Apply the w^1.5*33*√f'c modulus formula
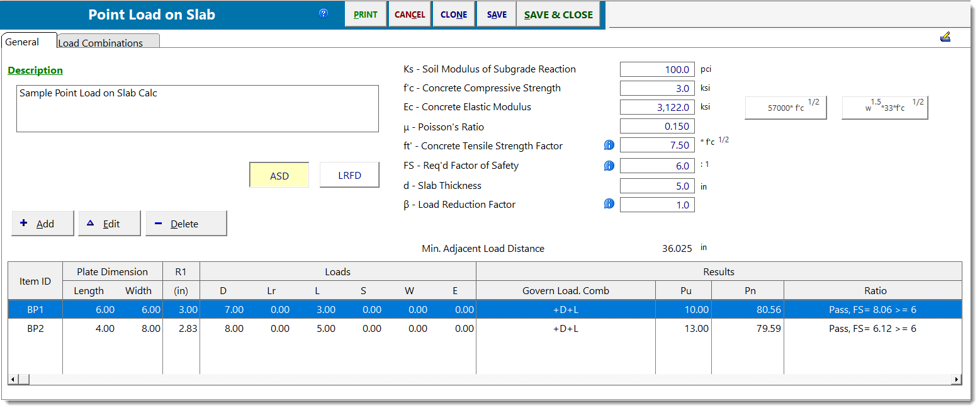Screen dimensions: 980x410 click(885, 107)
